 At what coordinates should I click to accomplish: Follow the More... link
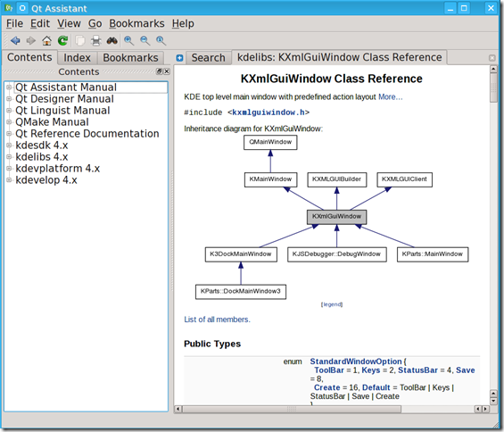(x=390, y=96)
